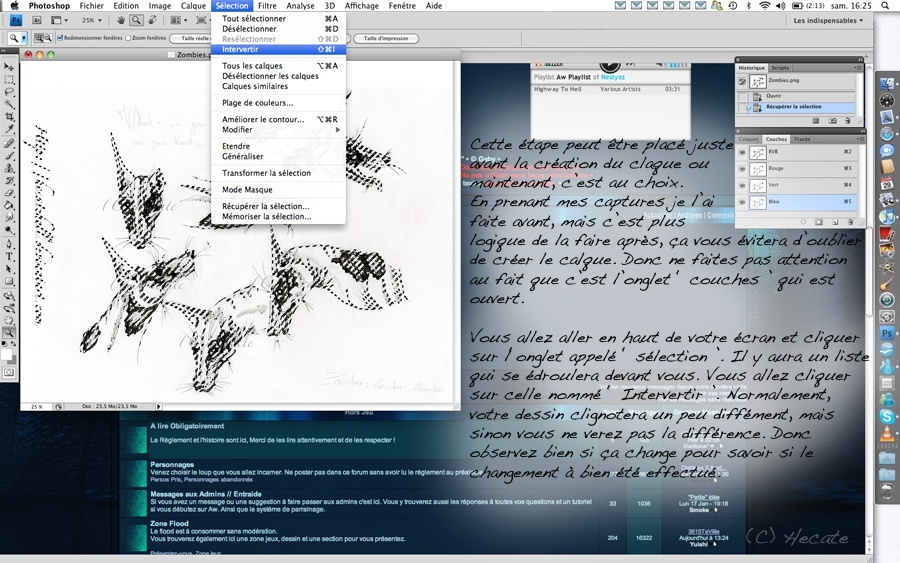Select the Brush tool
The width and height of the screenshot is (900, 563).
(x=9, y=156)
